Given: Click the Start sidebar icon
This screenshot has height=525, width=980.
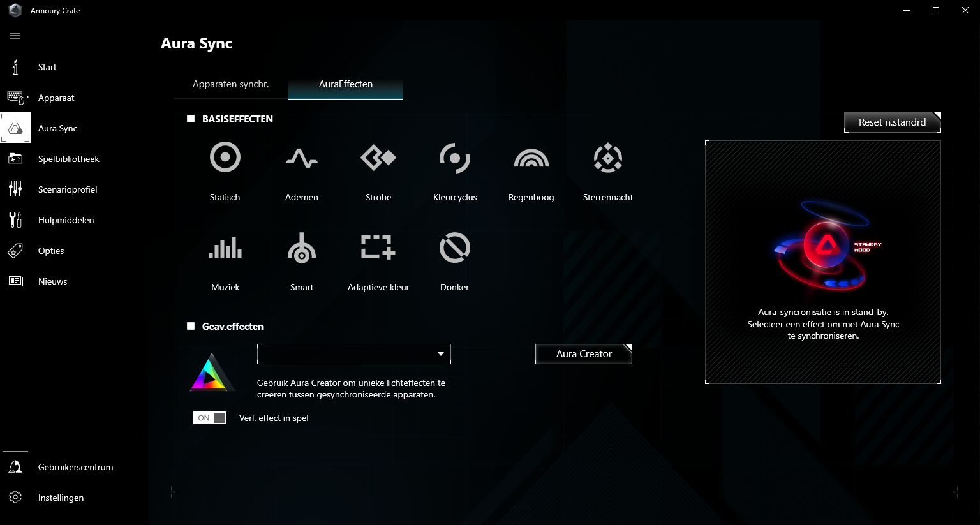Looking at the screenshot, I should [x=15, y=67].
